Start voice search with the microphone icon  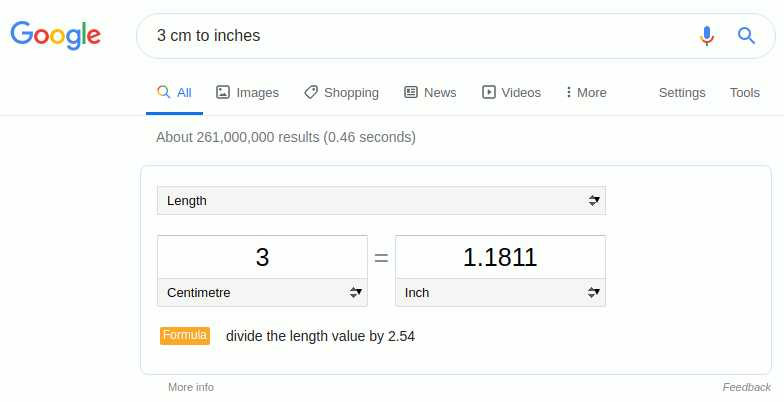707,36
